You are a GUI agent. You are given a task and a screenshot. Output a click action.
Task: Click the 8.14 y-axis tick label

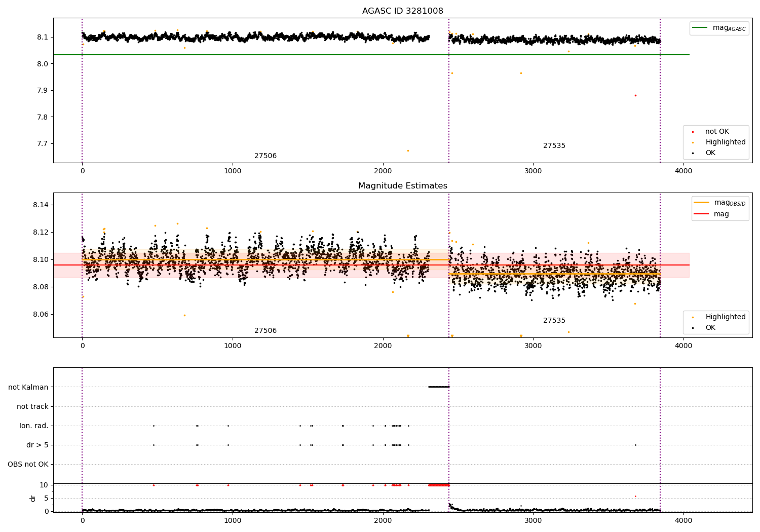tap(41, 205)
